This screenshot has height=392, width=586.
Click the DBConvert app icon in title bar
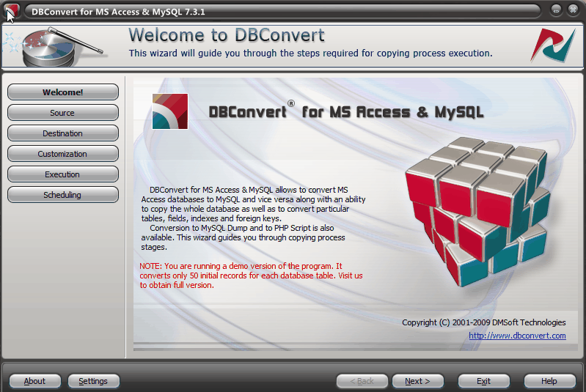tap(12, 11)
